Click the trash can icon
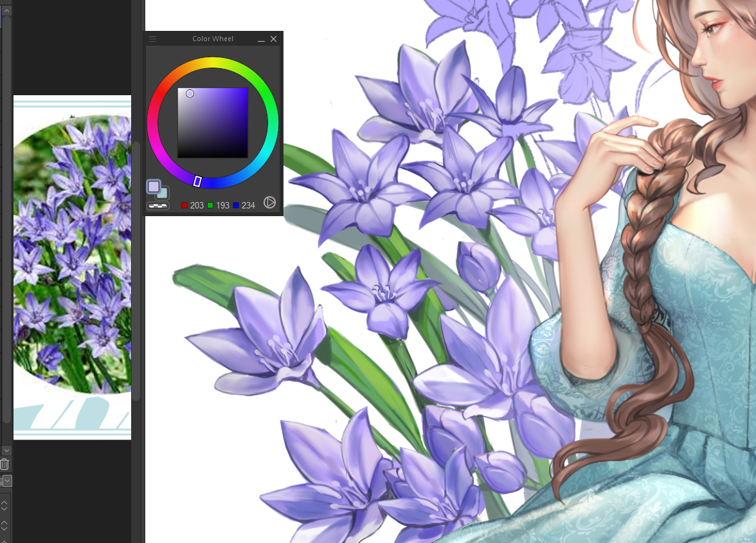The width and height of the screenshot is (756, 543). pyautogui.click(x=4, y=464)
